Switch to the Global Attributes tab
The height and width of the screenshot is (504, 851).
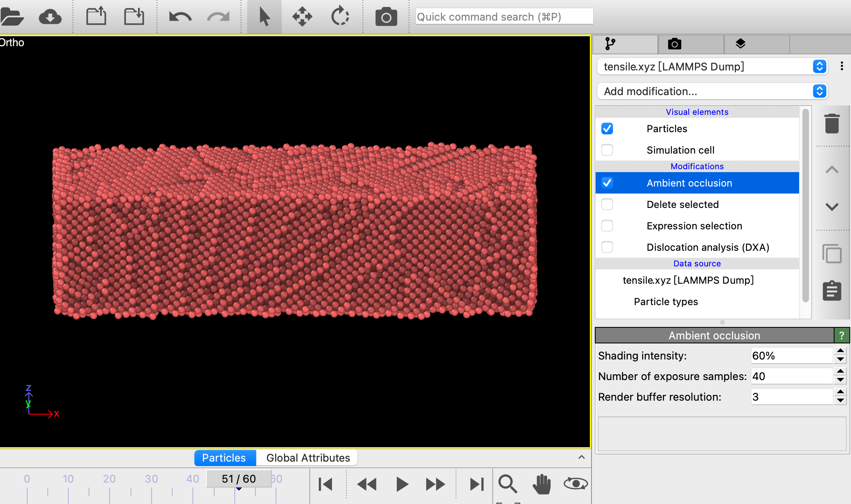coord(308,458)
